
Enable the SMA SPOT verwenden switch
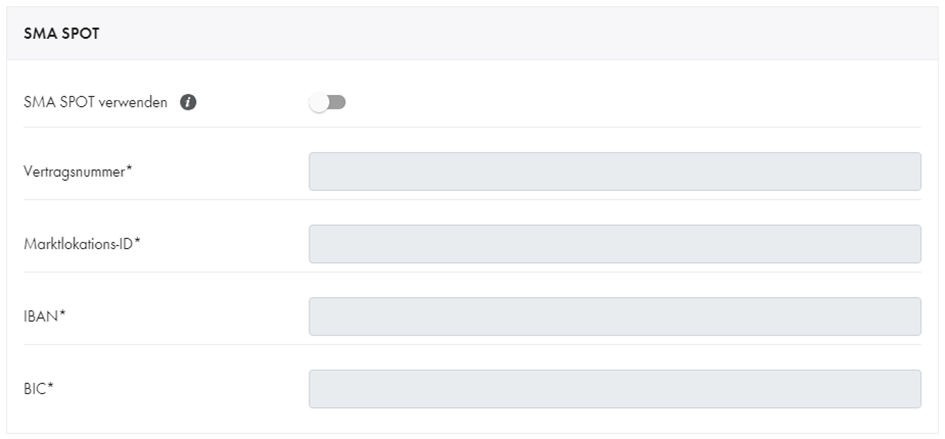pos(327,103)
